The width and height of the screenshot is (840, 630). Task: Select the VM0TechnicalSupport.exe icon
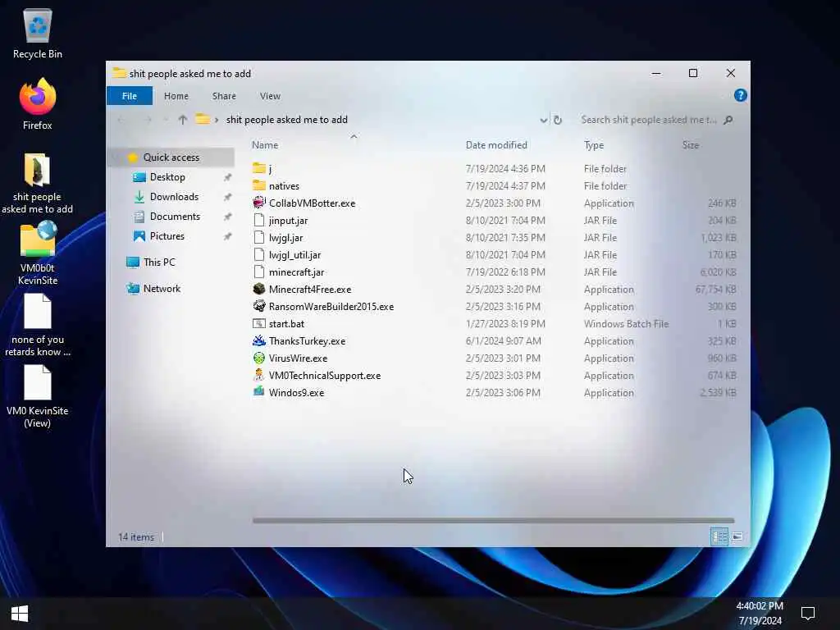point(258,375)
